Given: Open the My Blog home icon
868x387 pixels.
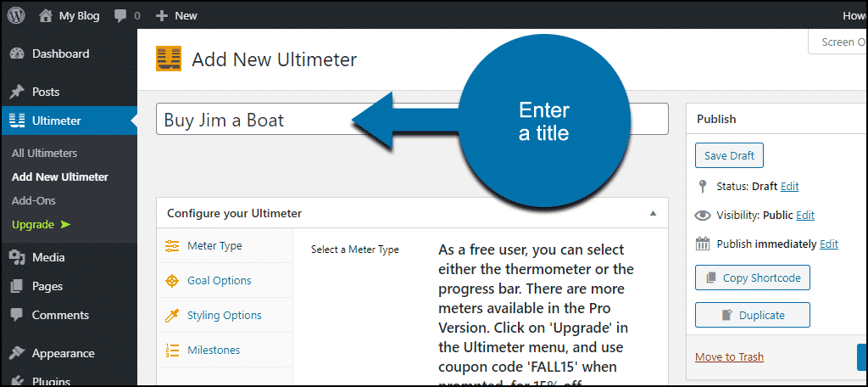Looking at the screenshot, I should tap(47, 15).
